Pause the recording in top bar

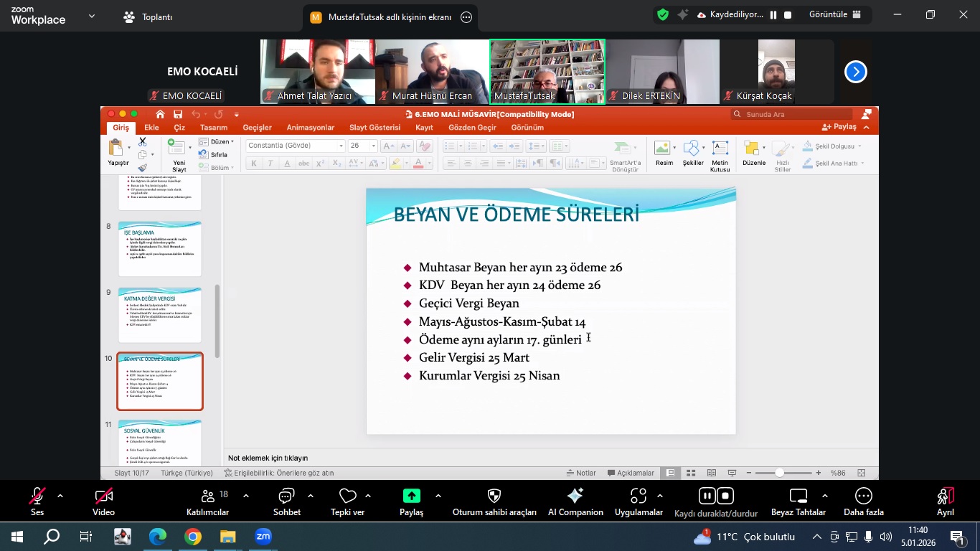(x=773, y=15)
